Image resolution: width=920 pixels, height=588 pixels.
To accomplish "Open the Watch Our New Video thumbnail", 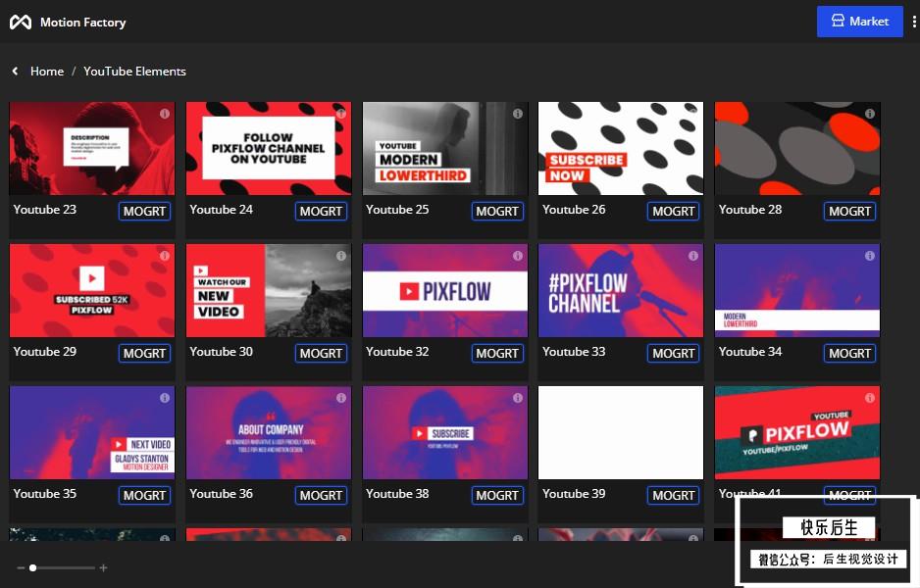I will tap(269, 290).
